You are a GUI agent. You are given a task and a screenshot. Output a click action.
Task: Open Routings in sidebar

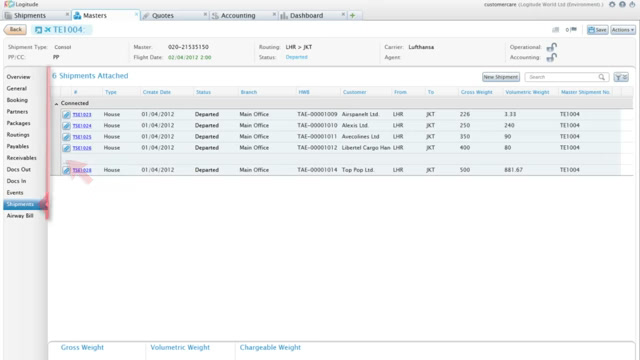pyautogui.click(x=18, y=135)
